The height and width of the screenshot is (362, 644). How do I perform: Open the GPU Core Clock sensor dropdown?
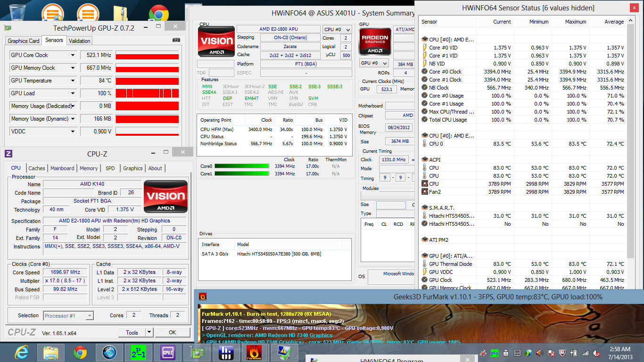pos(73,55)
